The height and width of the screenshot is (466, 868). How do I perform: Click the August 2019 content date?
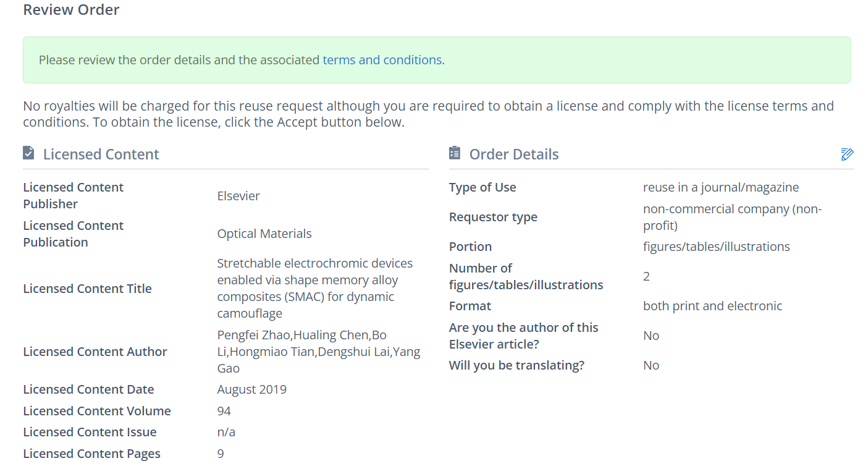click(x=251, y=389)
